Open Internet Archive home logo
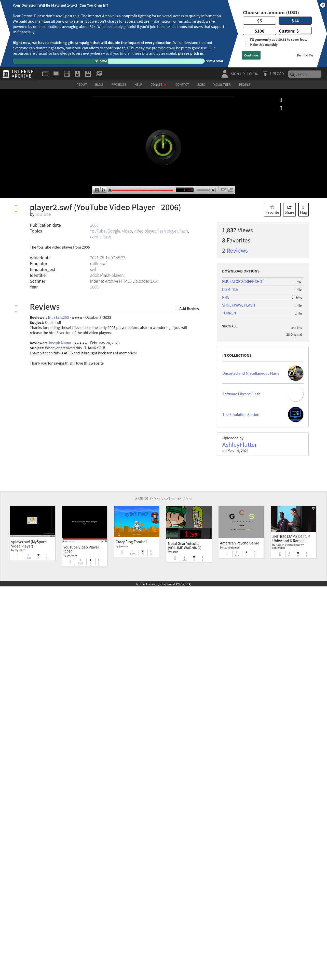This screenshot has width=327, height=980. tap(19, 74)
